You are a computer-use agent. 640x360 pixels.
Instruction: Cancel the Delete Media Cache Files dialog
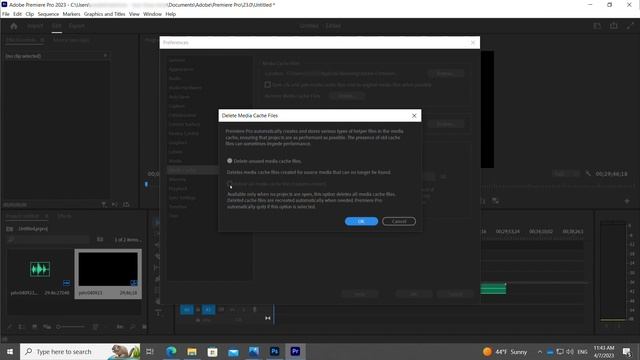pyautogui.click(x=399, y=221)
